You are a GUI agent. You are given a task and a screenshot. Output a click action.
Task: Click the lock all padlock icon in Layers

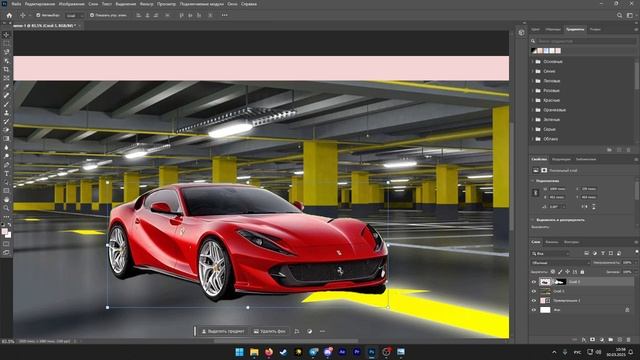[582, 272]
